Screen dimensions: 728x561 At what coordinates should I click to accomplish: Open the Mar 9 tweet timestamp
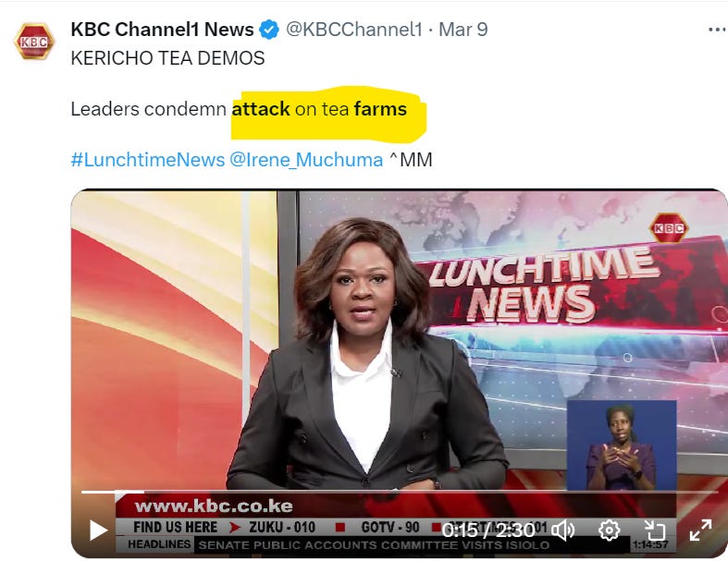pos(463,30)
